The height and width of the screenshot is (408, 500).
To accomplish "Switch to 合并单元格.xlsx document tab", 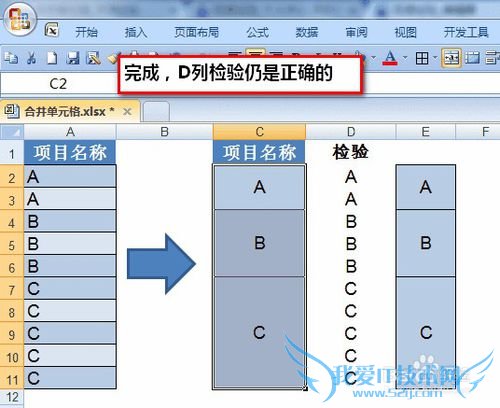I will [x=69, y=111].
